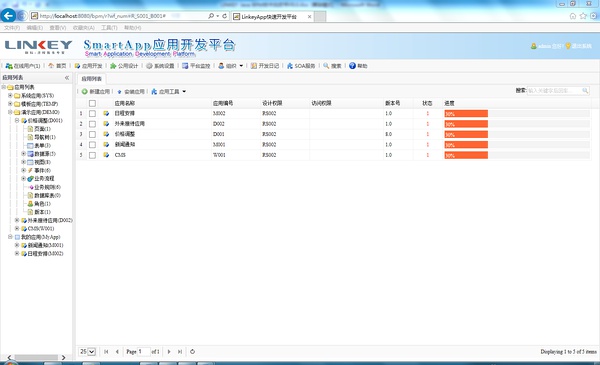This screenshot has height=365, width=600.
Task: Click the refresh icon in pagination bar
Action: tap(192, 351)
